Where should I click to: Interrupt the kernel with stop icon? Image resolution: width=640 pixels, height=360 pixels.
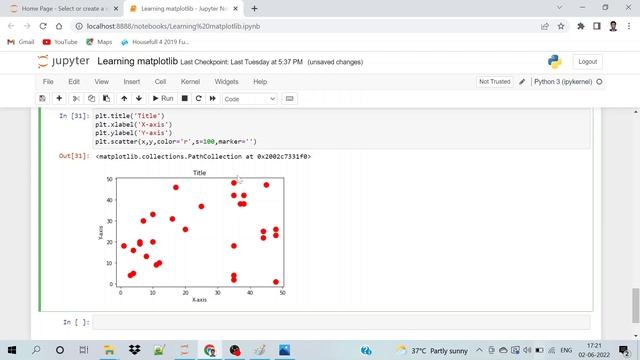tap(184, 98)
